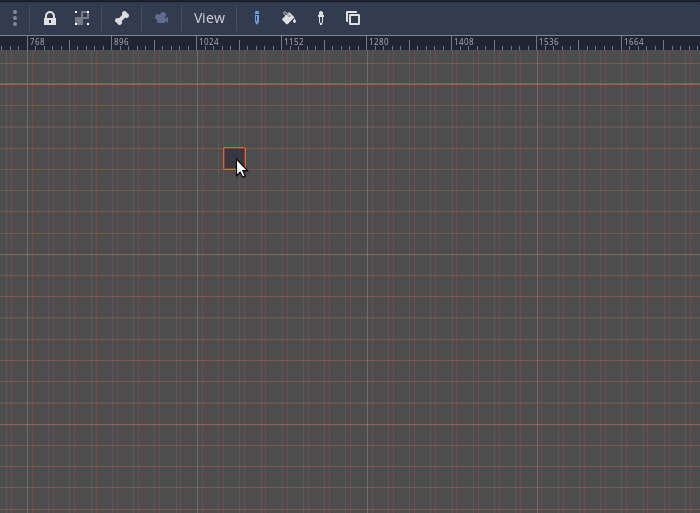Select the blue pencil paint tile tool
The image size is (700, 513).
coord(257,18)
